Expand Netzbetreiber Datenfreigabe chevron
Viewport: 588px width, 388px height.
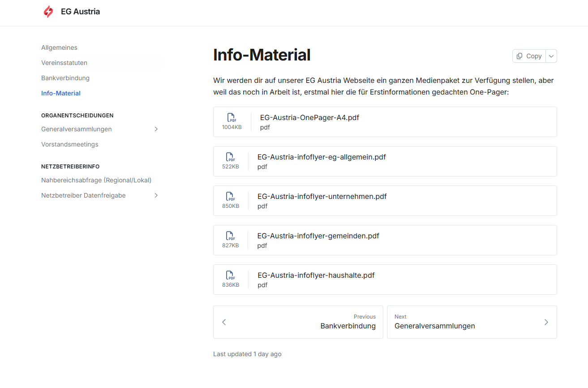tap(156, 195)
